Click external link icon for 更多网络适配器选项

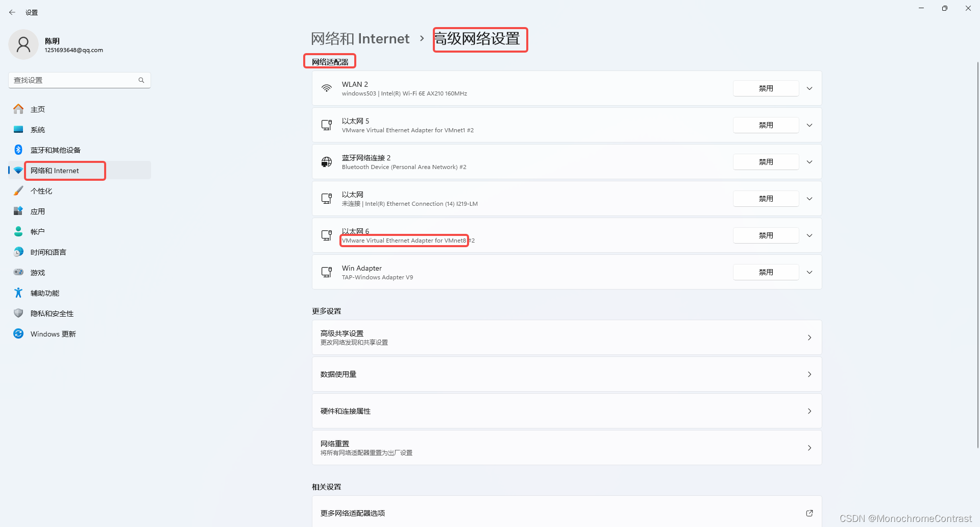click(x=810, y=513)
